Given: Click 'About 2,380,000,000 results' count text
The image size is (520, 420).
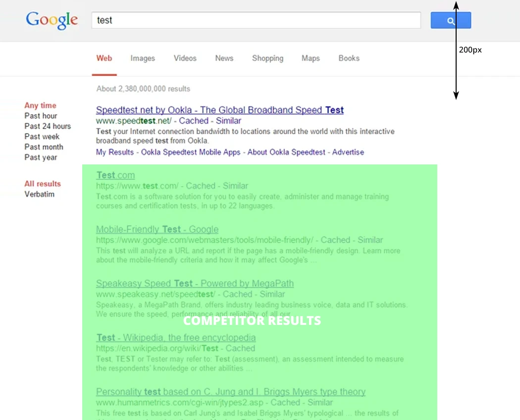Looking at the screenshot, I should click(x=143, y=89).
